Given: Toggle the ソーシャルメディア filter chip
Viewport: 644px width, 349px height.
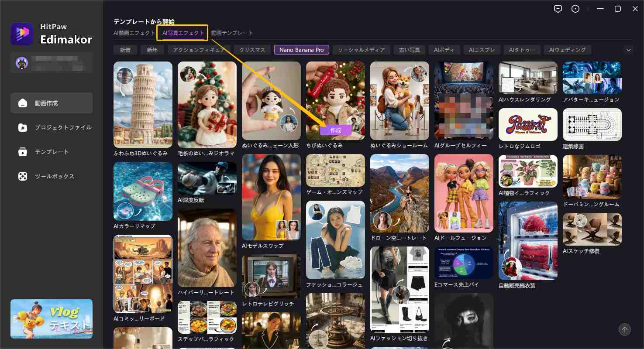Looking at the screenshot, I should [x=361, y=50].
